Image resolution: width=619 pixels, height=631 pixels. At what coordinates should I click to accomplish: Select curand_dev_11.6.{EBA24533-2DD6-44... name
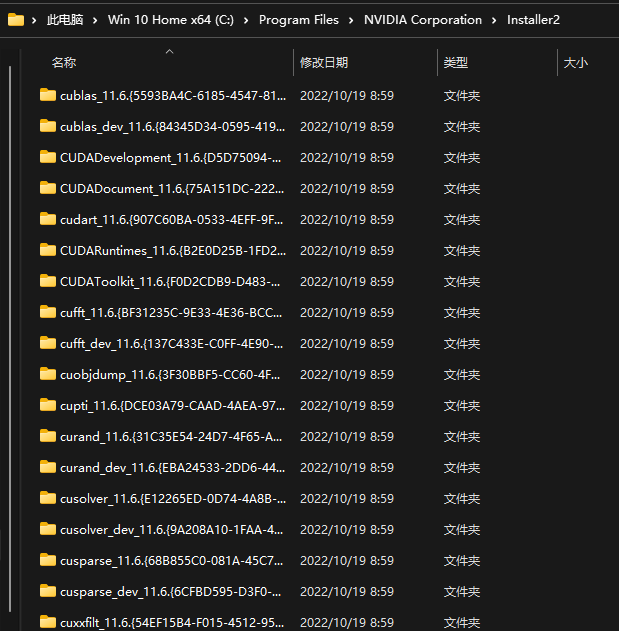tap(172, 468)
